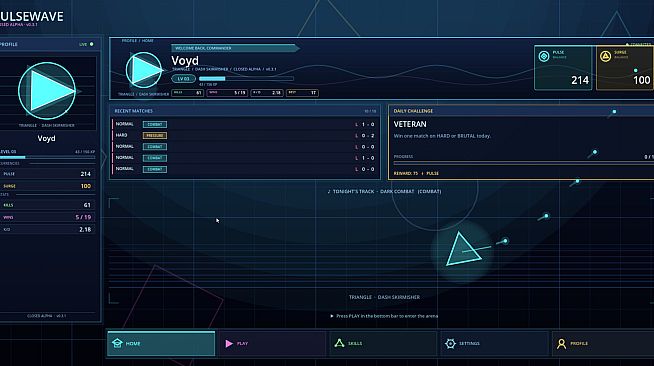Image resolution: width=654 pixels, height=366 pixels.
Task: Click the house icon on Home tab
Action: pos(117,343)
